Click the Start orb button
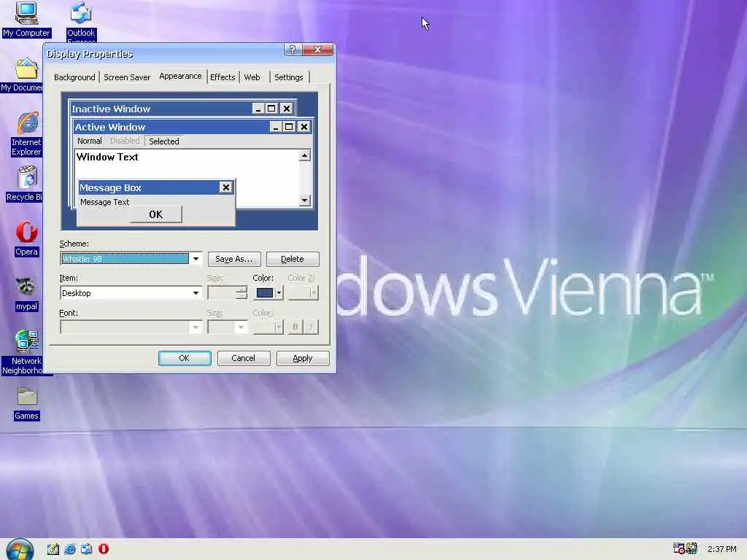Screen dimensions: 747x560 click(x=20, y=550)
